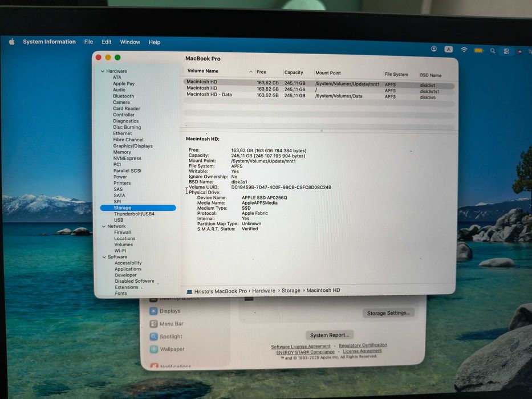Click the Wi-Fi status icon in menu bar
The image size is (532, 399).
(x=464, y=50)
